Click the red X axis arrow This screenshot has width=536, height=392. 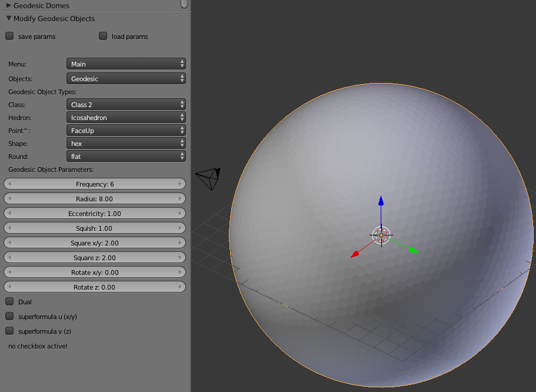tap(355, 254)
